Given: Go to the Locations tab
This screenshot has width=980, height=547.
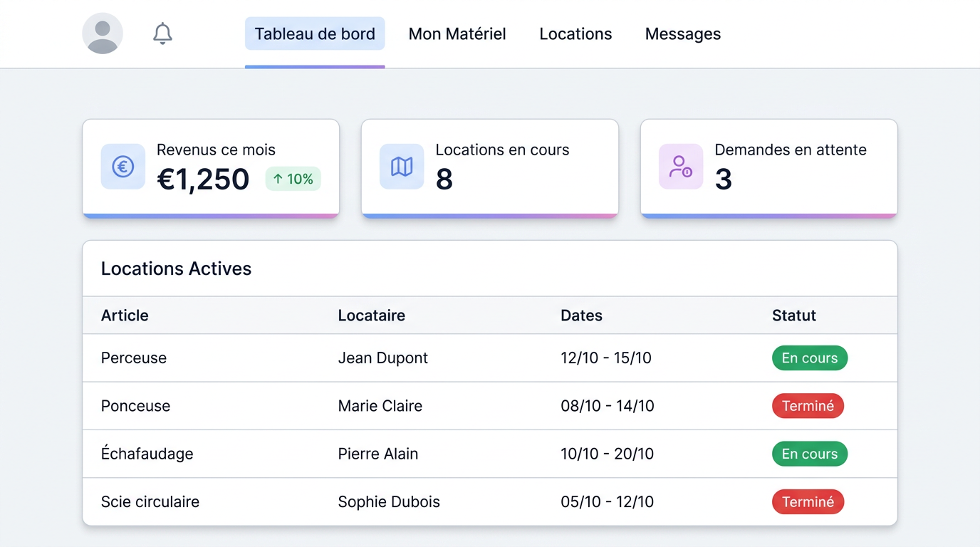Looking at the screenshot, I should 575,33.
